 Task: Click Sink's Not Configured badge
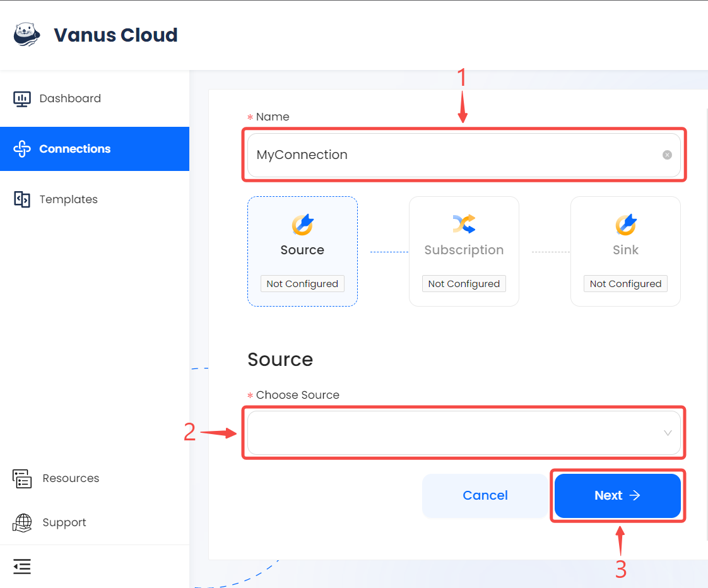click(x=625, y=284)
